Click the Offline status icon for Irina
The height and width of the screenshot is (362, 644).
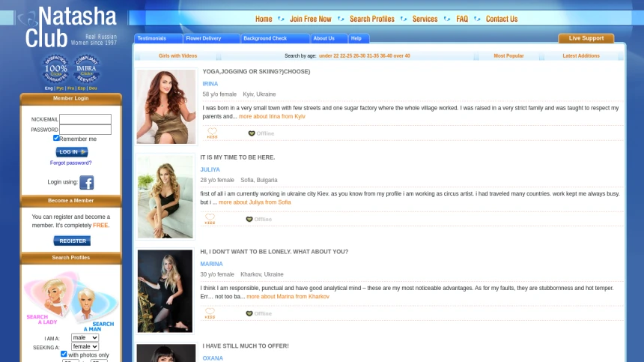tap(252, 133)
